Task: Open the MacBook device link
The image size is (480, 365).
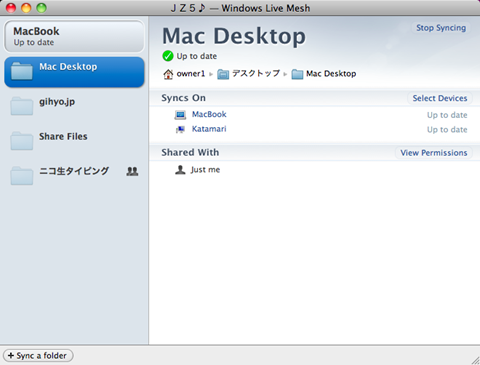Action: tap(209, 114)
